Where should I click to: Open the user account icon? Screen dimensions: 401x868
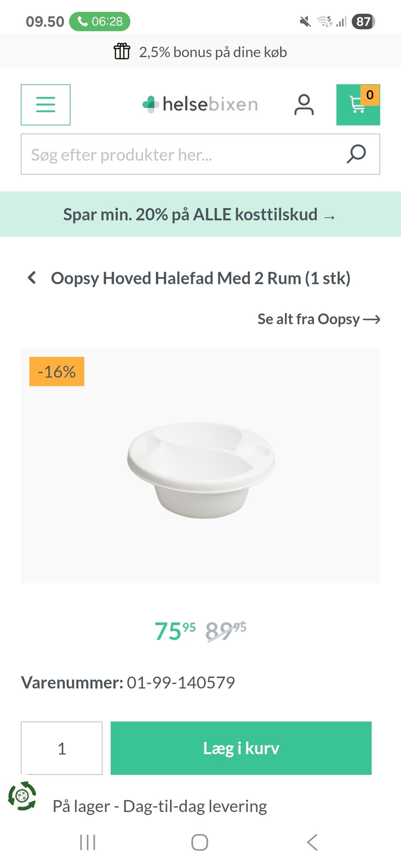pos(304,104)
